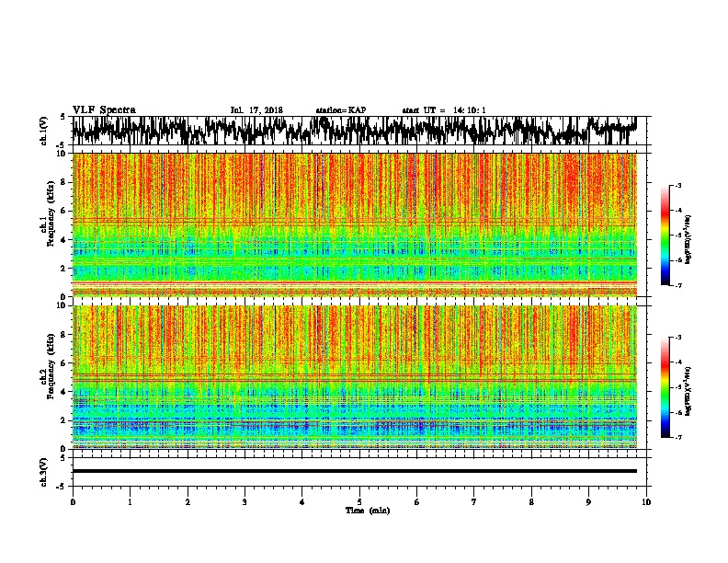Click the "station=KAP" header label
This screenshot has width=728, height=563.
341,110
